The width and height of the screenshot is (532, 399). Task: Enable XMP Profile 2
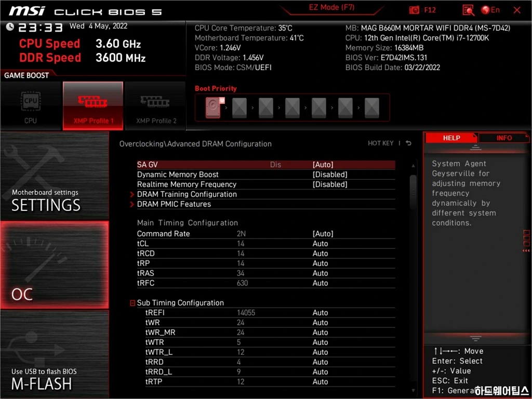pos(156,105)
